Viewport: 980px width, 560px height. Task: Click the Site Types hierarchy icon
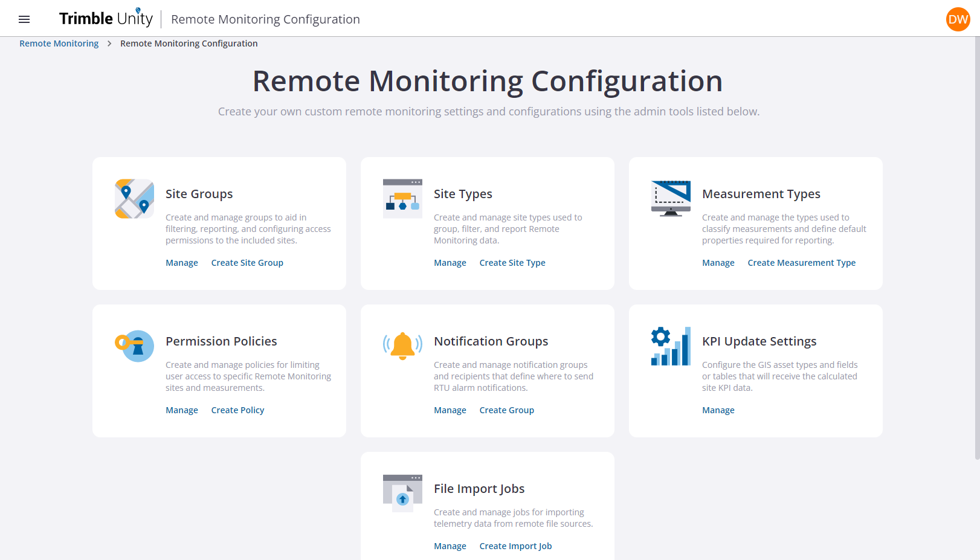[x=402, y=198]
